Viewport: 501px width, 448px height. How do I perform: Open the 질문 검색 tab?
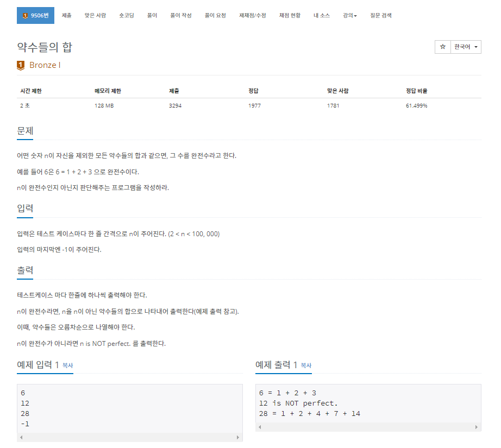point(381,15)
